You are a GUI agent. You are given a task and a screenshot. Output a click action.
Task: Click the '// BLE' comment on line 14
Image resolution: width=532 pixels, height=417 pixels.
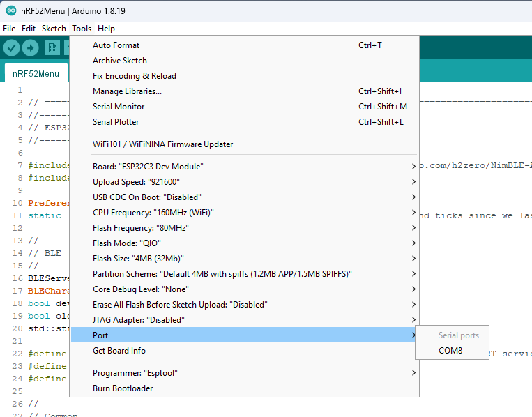point(45,253)
